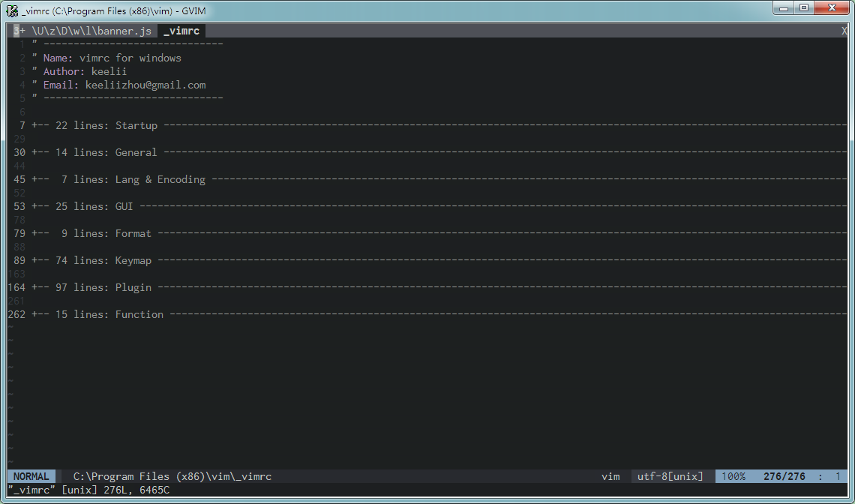The image size is (855, 504).
Task: Click the command-line message '"_vimrc" [unix] 276L, 6465C'
Action: point(89,490)
